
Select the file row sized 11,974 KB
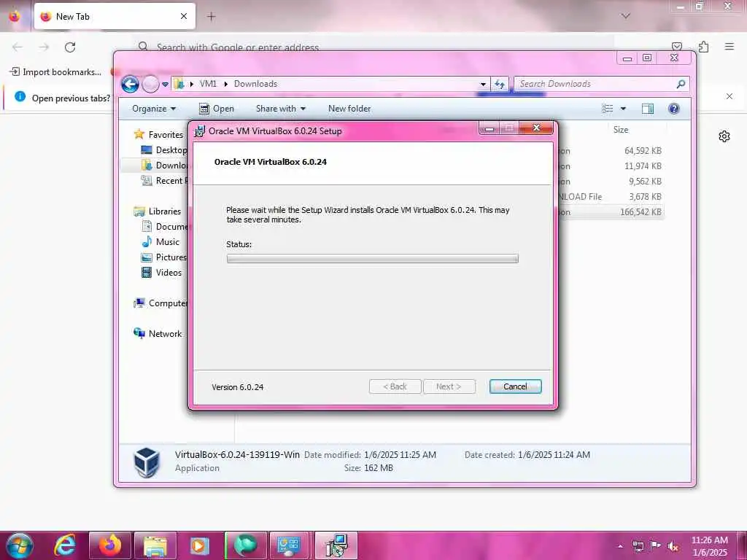click(x=611, y=166)
